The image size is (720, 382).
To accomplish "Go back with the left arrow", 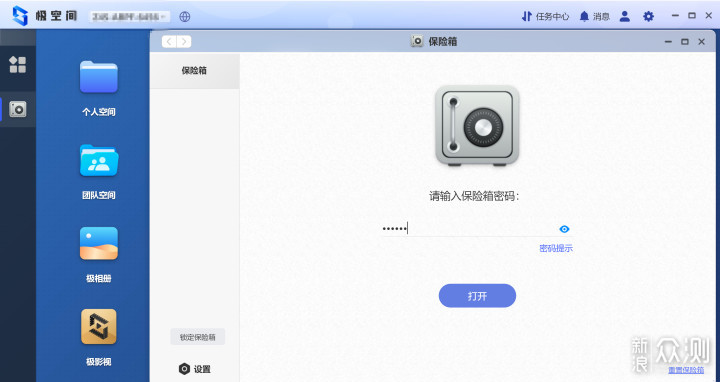I will pyautogui.click(x=169, y=42).
